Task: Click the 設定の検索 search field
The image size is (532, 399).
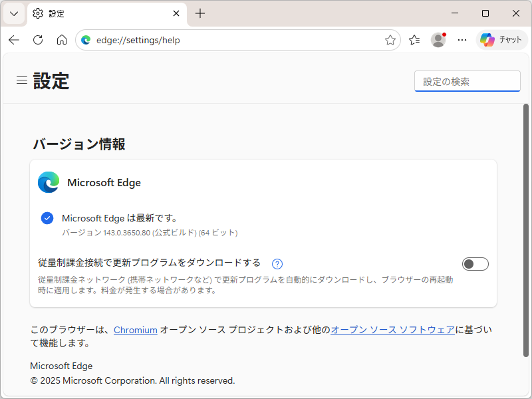Action: [467, 80]
